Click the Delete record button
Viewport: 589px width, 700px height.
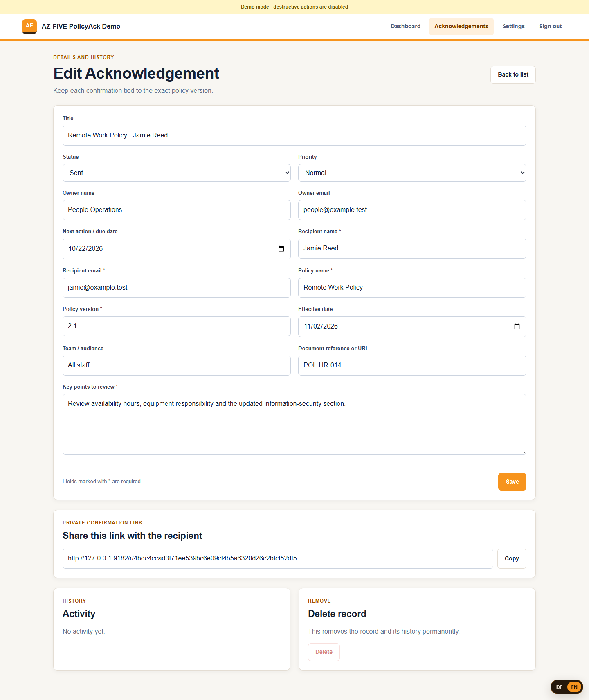[x=324, y=652]
